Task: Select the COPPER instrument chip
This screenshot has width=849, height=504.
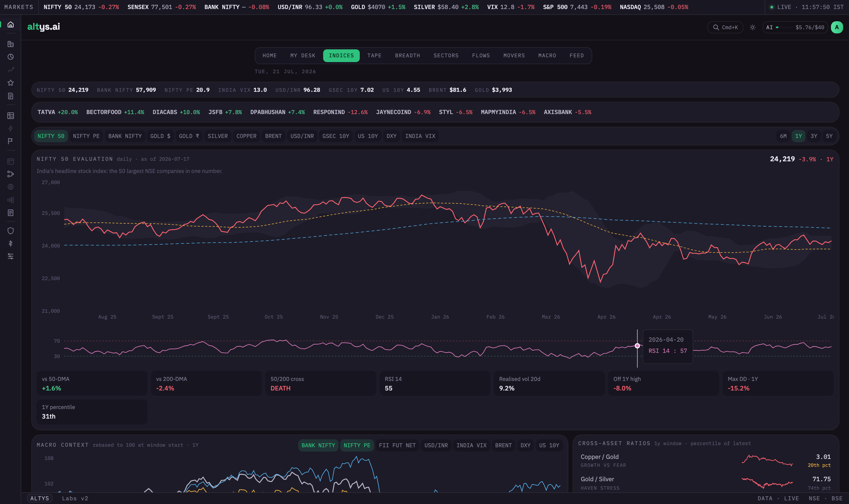Action: click(x=246, y=136)
